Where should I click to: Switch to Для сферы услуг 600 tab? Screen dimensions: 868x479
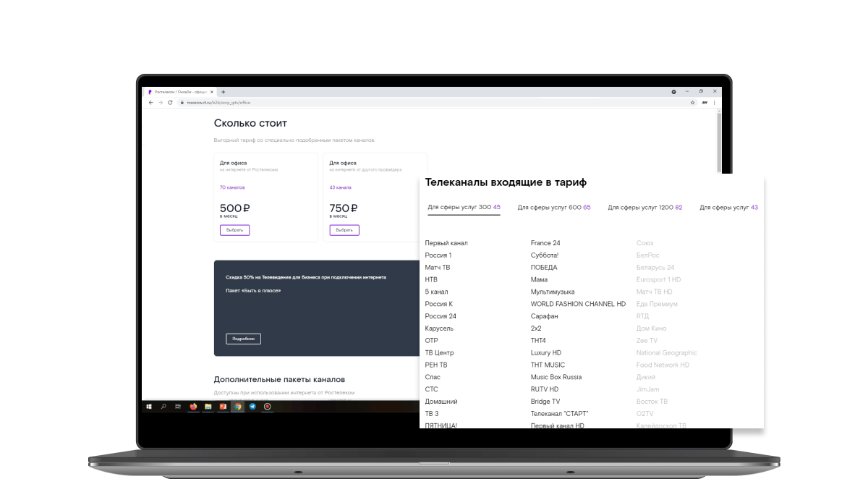[554, 207]
